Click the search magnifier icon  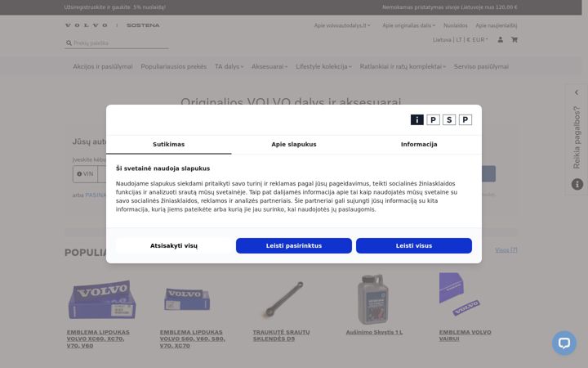69,43
